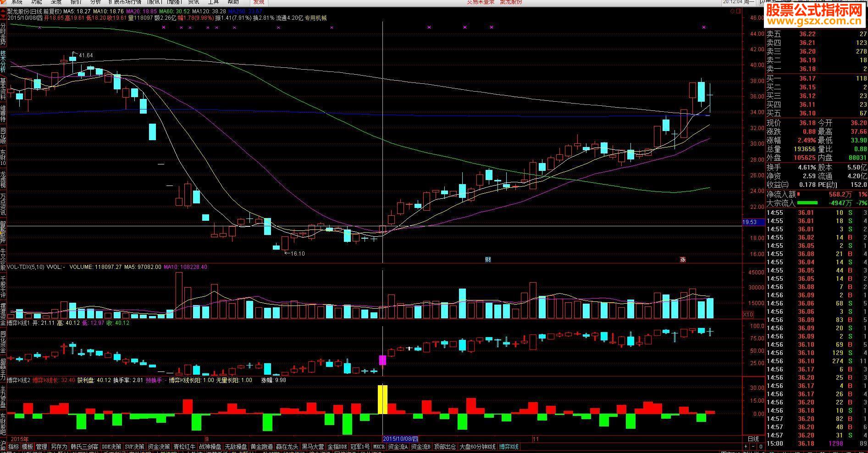The height and width of the screenshot is (453, 868).
Task: Select the 冠军1号 indicator tab
Action: 360,447
